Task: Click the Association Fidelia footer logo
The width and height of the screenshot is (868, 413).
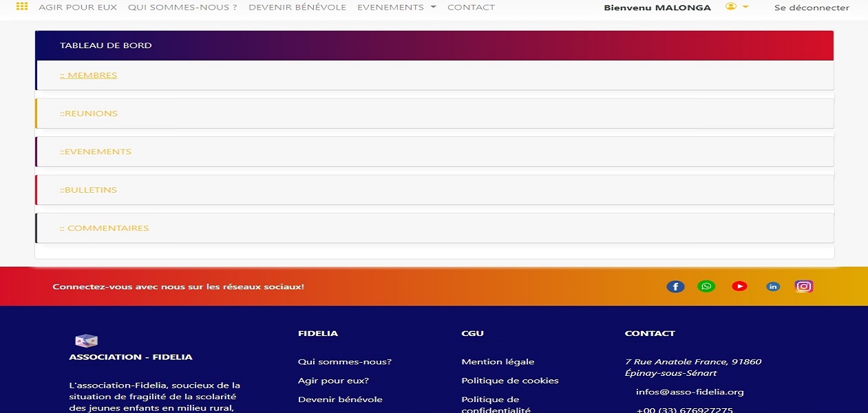Action: (86, 340)
